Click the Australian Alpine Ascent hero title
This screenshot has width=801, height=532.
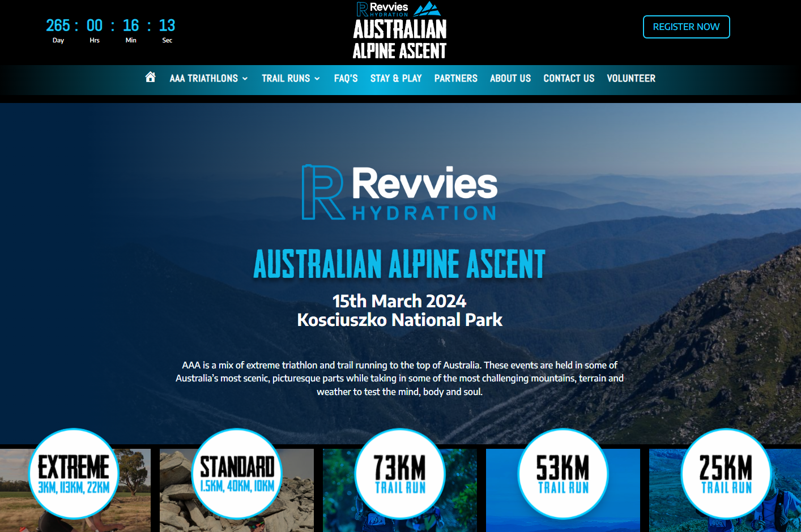pyautogui.click(x=399, y=264)
